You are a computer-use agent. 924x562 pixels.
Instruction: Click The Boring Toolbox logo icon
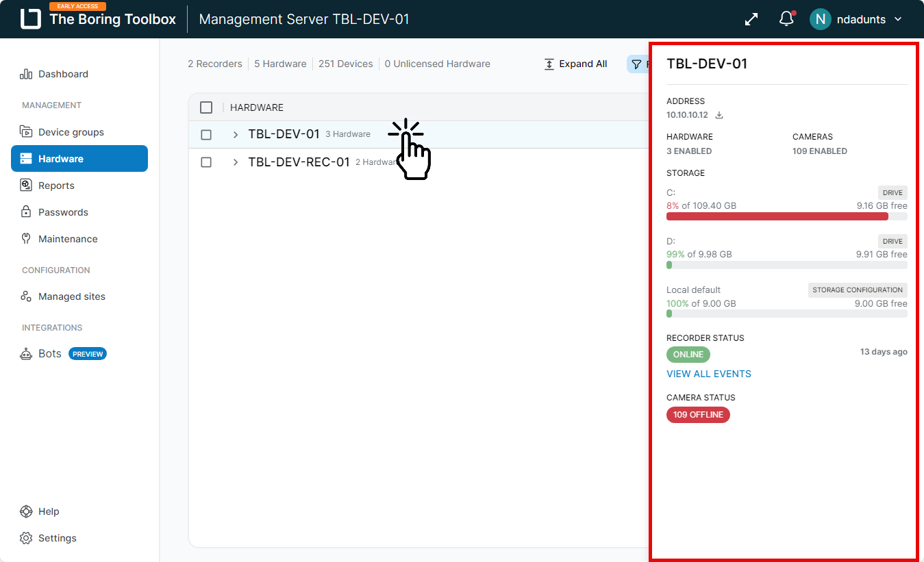pos(31,19)
